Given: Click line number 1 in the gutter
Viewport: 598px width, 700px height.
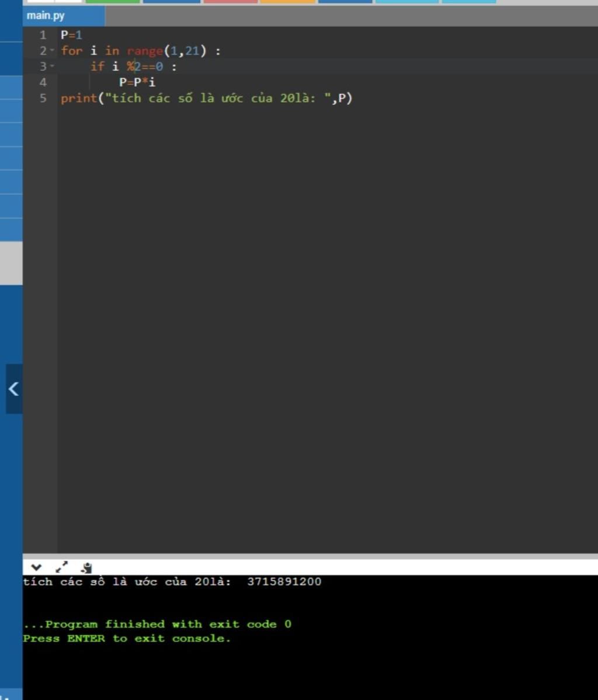Looking at the screenshot, I should (x=43, y=35).
